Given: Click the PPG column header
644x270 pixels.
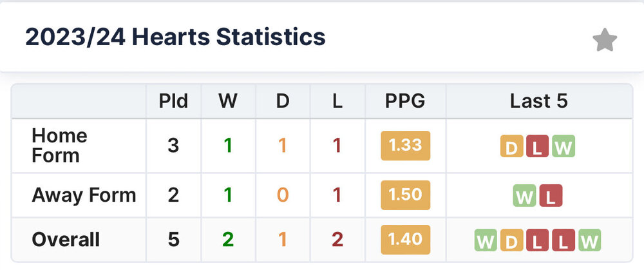Looking at the screenshot, I should pyautogui.click(x=405, y=101).
